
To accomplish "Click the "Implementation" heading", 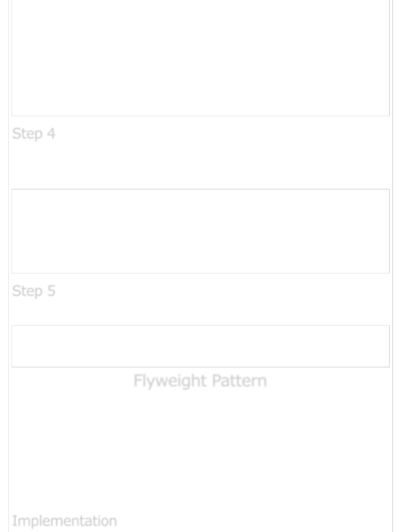I will (x=64, y=521).
